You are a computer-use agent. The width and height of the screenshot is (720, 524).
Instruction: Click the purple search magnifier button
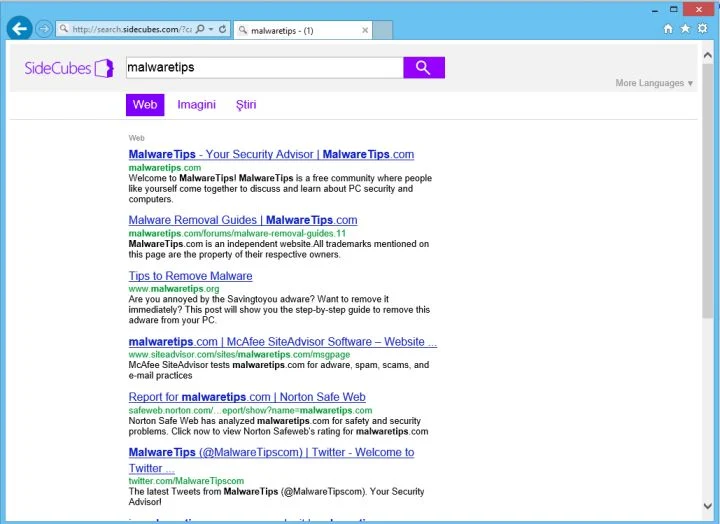424,68
